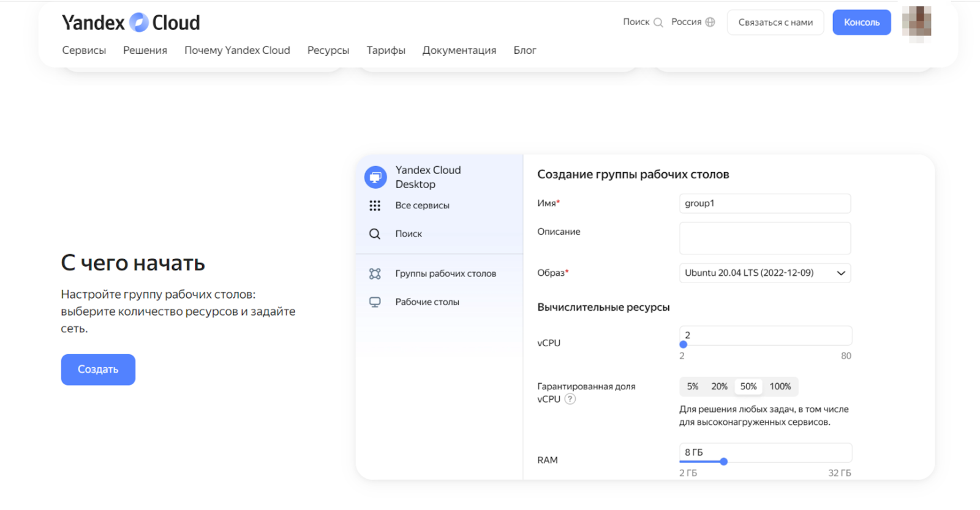Screen dimensions: 980x510
Task: Click the Рабочие столы monitor icon
Action: (x=375, y=302)
